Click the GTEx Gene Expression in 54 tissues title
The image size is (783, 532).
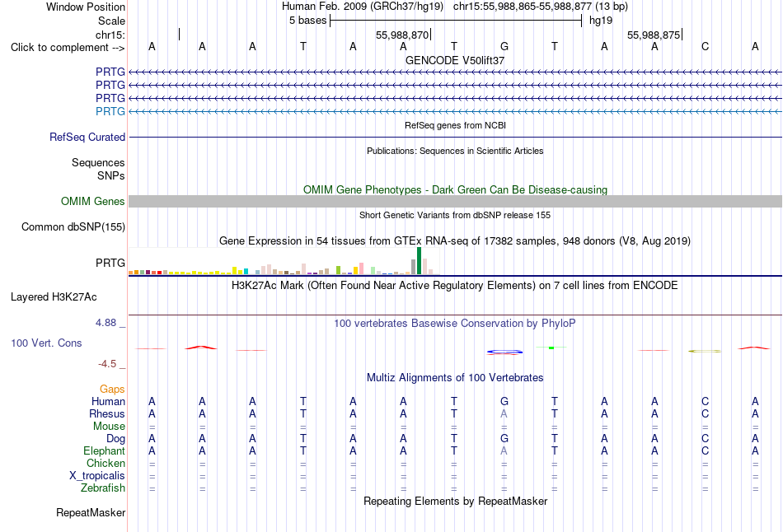click(454, 241)
